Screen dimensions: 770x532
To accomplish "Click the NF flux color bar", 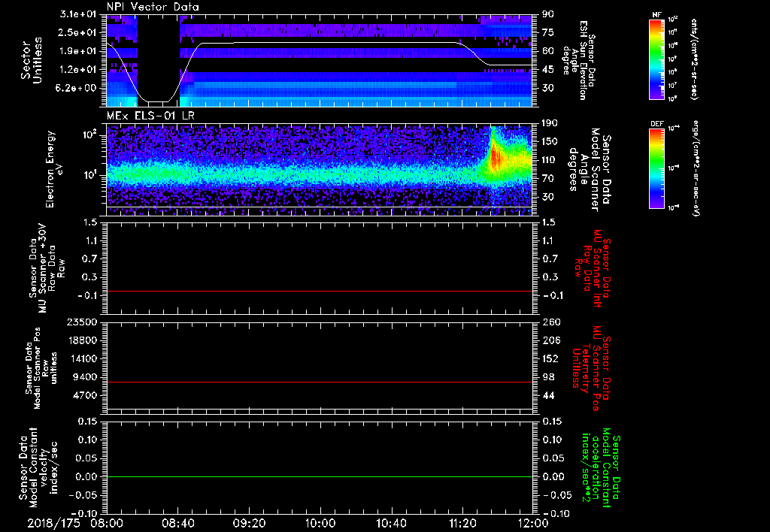I will pos(656,59).
